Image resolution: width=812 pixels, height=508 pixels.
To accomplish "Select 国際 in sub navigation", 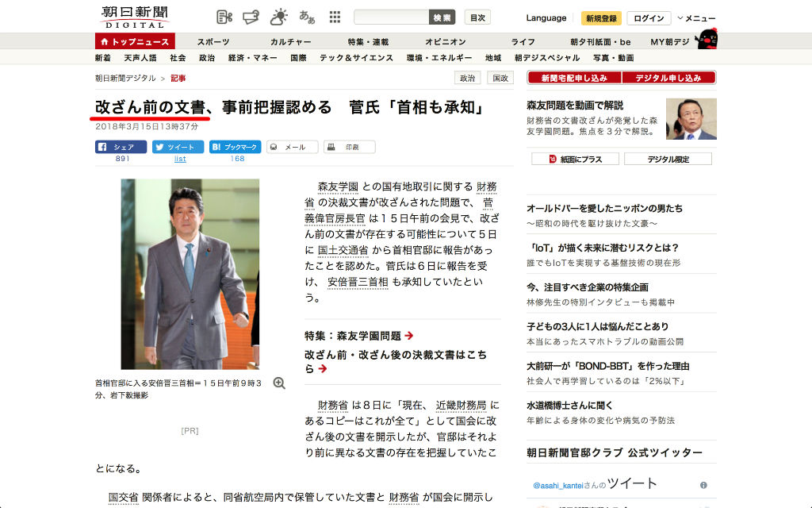I will [298, 57].
